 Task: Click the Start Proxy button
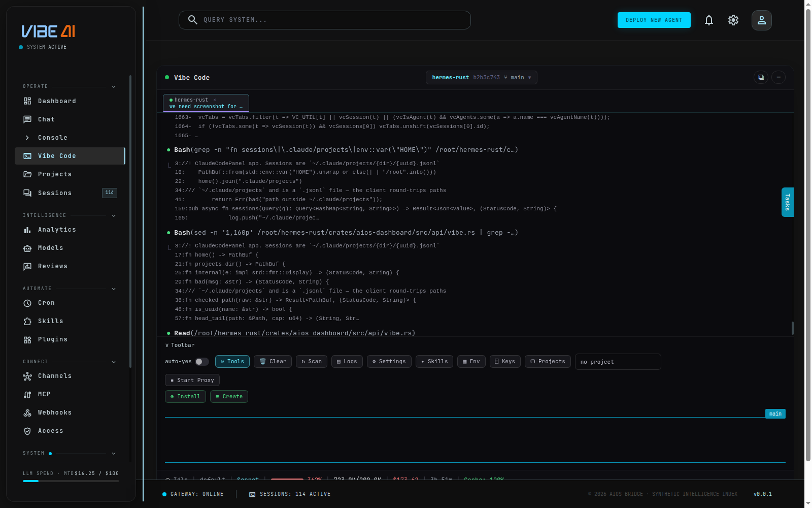(192, 380)
